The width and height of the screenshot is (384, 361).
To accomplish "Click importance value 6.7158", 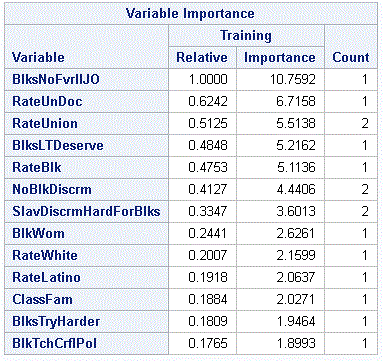I will click(296, 101).
